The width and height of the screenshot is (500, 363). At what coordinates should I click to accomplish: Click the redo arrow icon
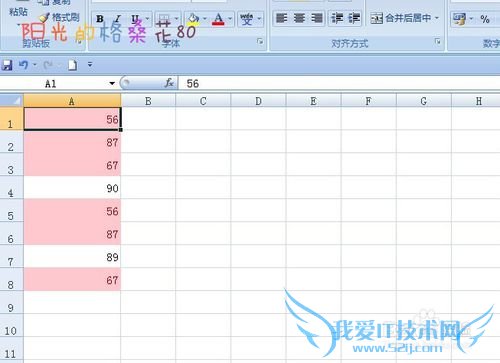point(48,65)
